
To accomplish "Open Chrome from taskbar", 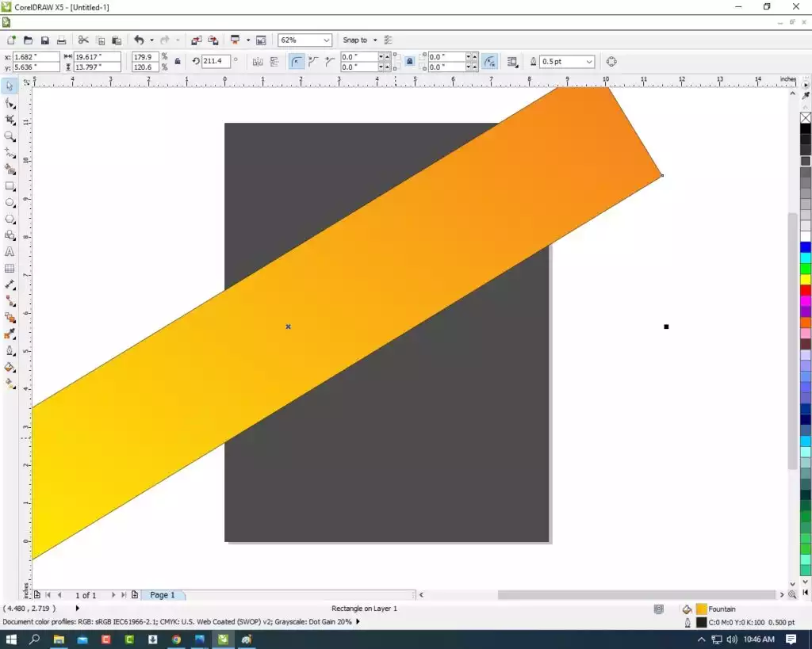I will (176, 639).
